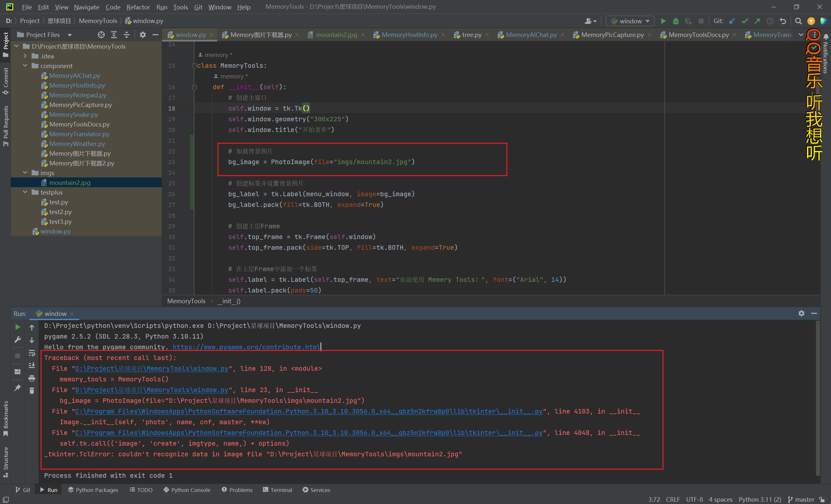The height and width of the screenshot is (504, 831).
Task: Click CRLF line separator status entry
Action: coord(673,499)
